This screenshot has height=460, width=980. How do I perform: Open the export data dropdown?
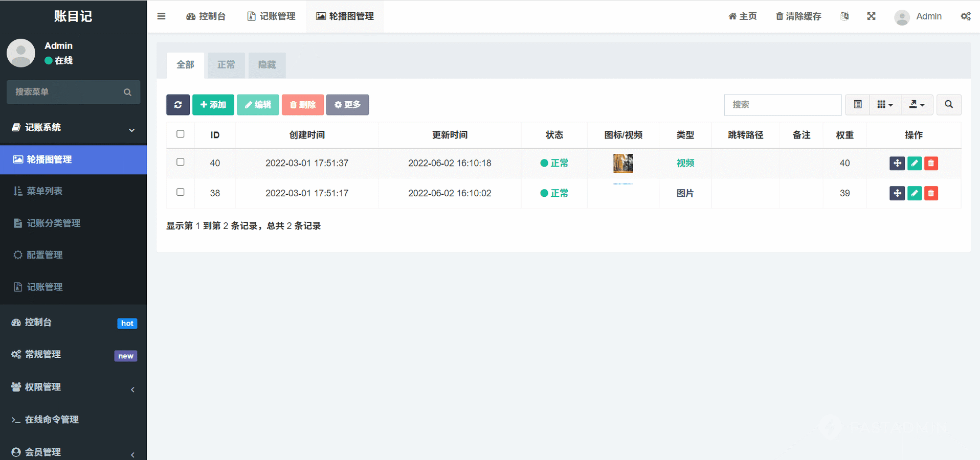917,105
